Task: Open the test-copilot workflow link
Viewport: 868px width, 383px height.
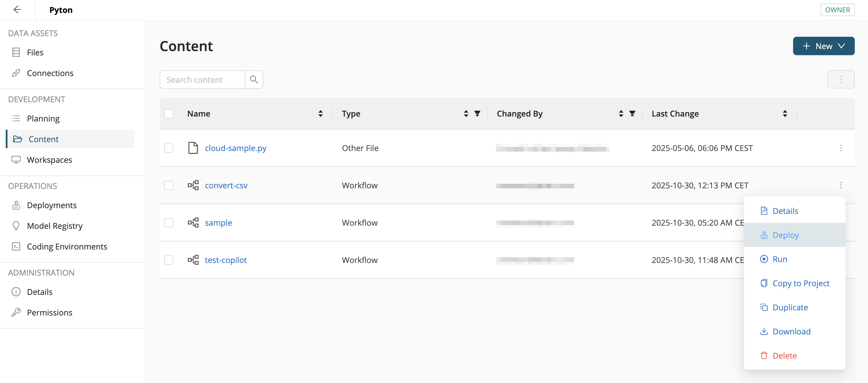Action: click(226, 260)
